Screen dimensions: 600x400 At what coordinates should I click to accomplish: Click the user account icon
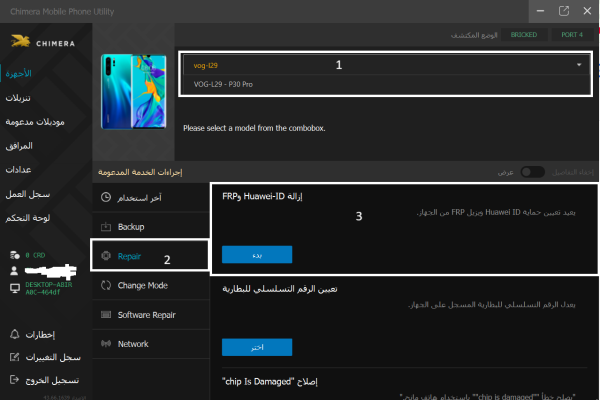click(x=14, y=271)
